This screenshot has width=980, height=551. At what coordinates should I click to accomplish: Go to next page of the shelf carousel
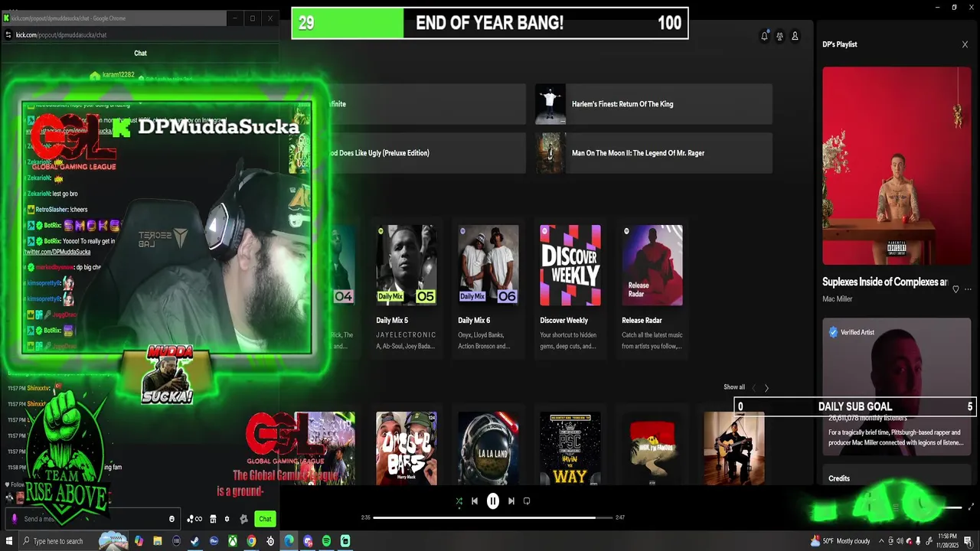(766, 388)
